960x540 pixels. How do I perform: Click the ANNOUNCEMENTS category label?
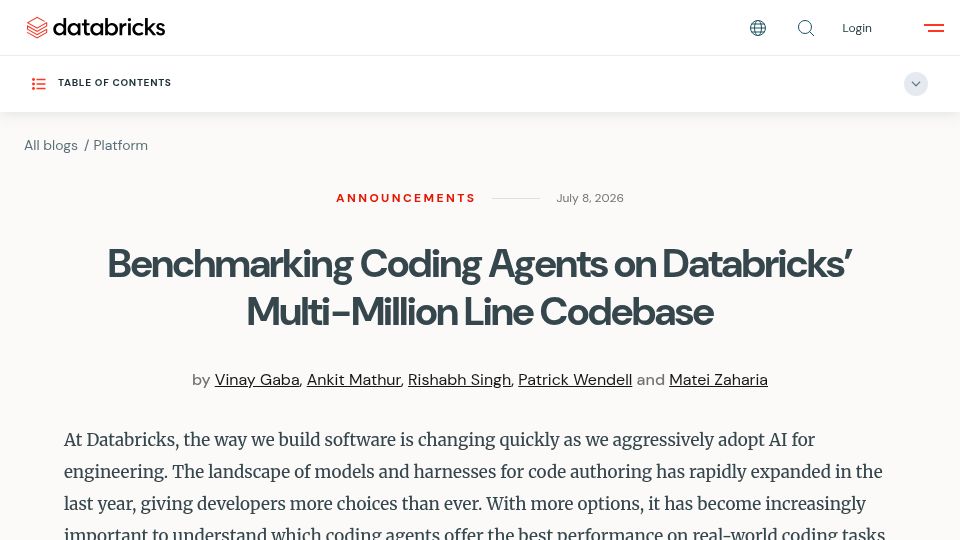tap(405, 198)
